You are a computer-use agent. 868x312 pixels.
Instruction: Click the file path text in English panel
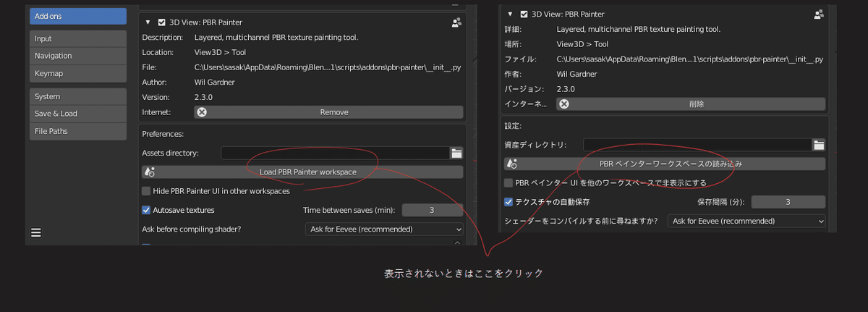point(328,67)
